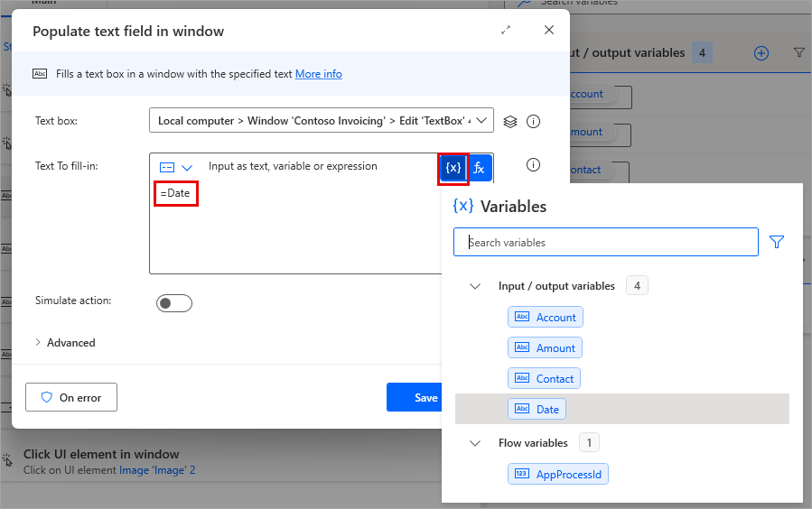Click the UI element layers icon
Screen dimensions: 812x509
(x=510, y=122)
